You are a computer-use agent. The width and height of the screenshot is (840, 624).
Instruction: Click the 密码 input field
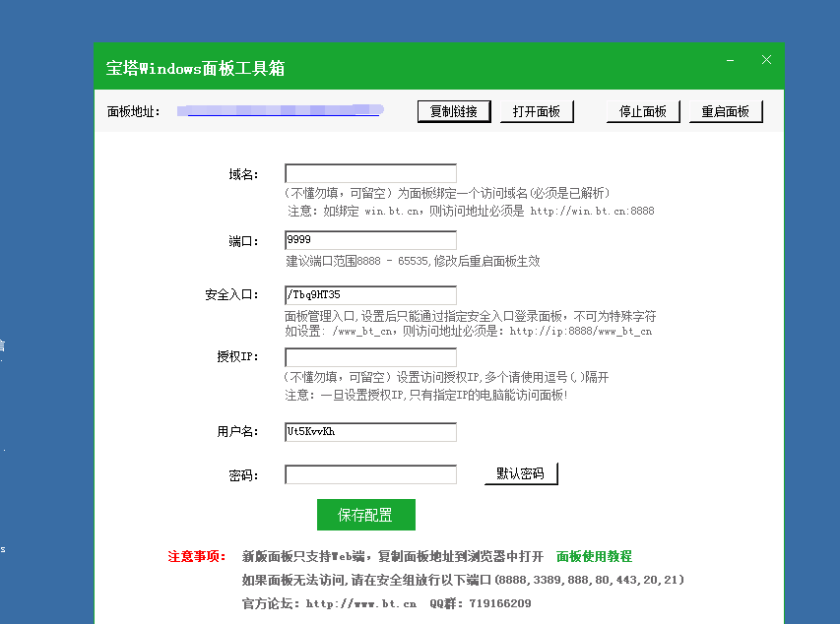tap(370, 474)
